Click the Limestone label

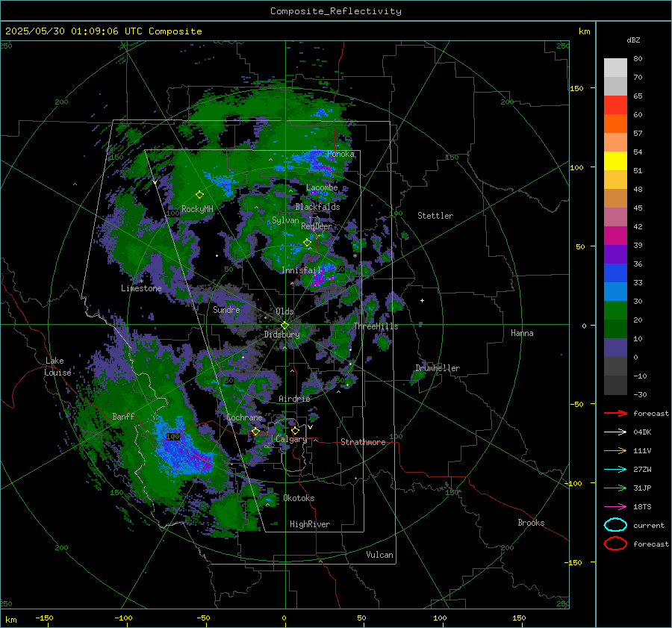pos(141,288)
